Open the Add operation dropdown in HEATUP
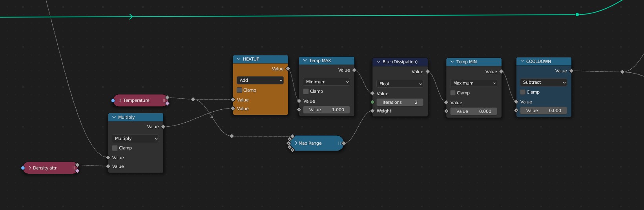The image size is (644, 210). coord(260,80)
